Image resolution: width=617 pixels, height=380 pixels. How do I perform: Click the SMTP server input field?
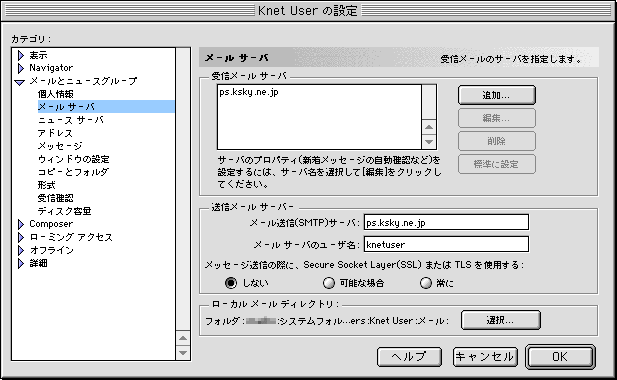point(446,223)
